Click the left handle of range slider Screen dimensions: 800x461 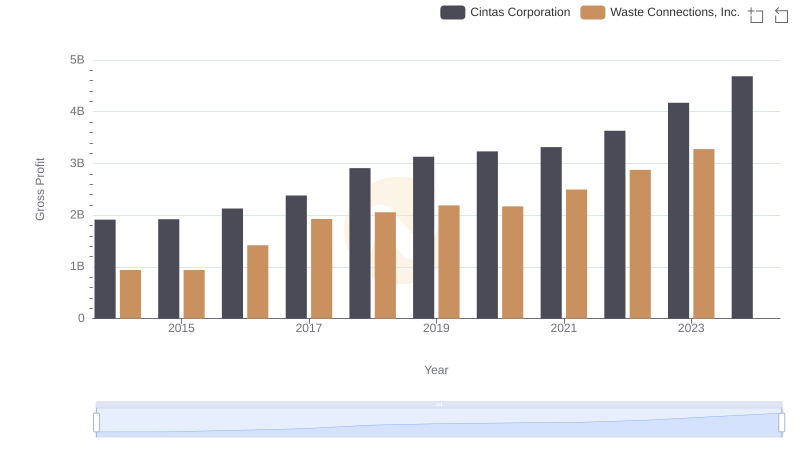tap(97, 423)
